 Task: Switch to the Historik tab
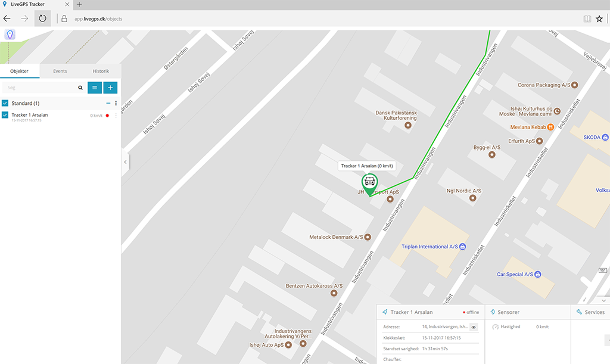101,71
